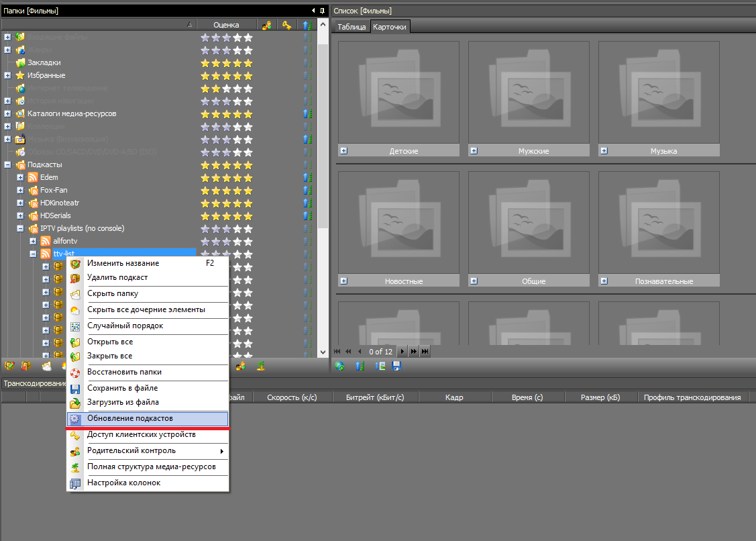Go to the next page of cards

402,351
